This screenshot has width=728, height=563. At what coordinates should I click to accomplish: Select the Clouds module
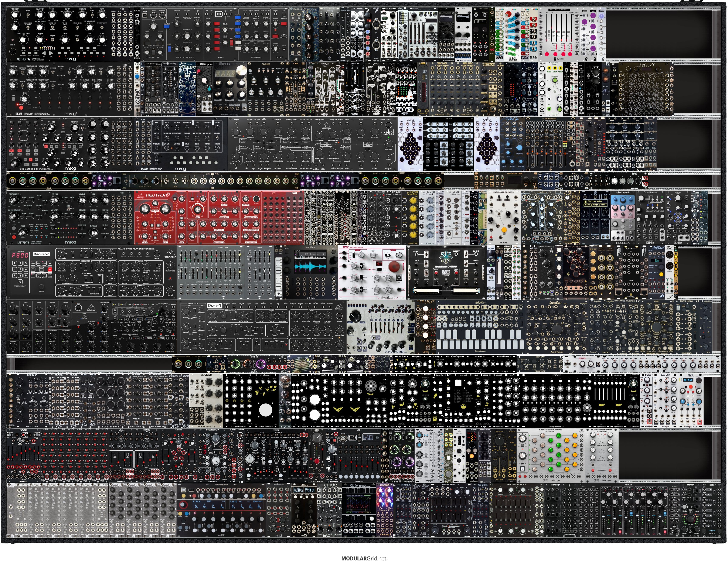point(266,89)
